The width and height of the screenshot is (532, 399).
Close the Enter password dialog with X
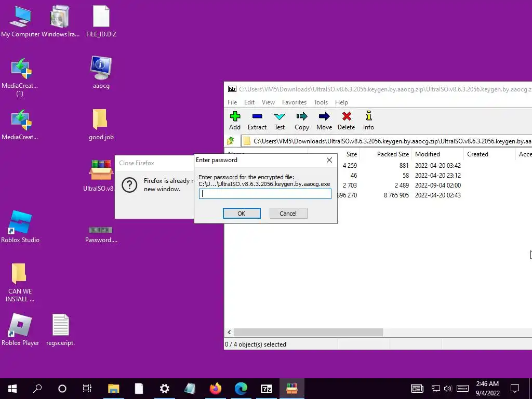coord(329,160)
